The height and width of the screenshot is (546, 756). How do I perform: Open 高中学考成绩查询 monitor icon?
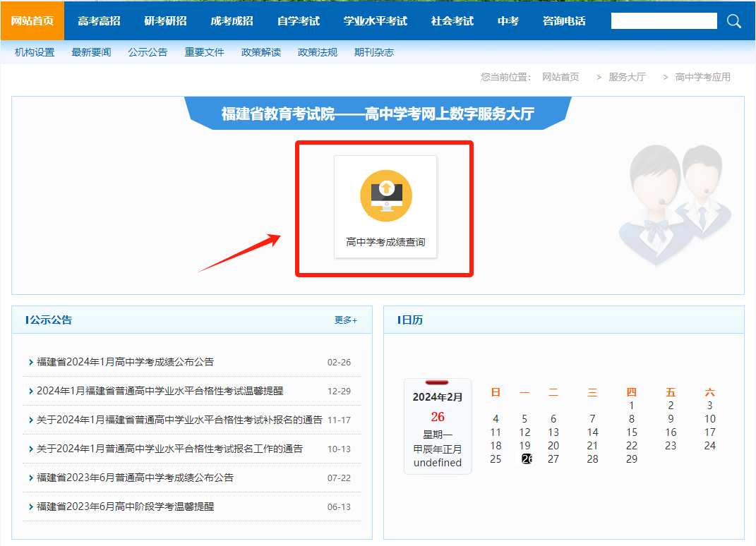click(386, 195)
